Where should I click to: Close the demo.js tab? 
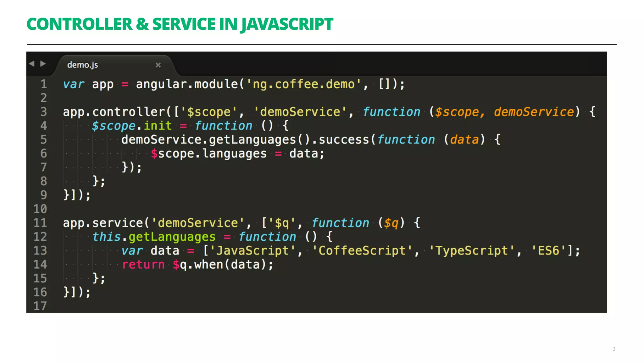[x=158, y=65]
